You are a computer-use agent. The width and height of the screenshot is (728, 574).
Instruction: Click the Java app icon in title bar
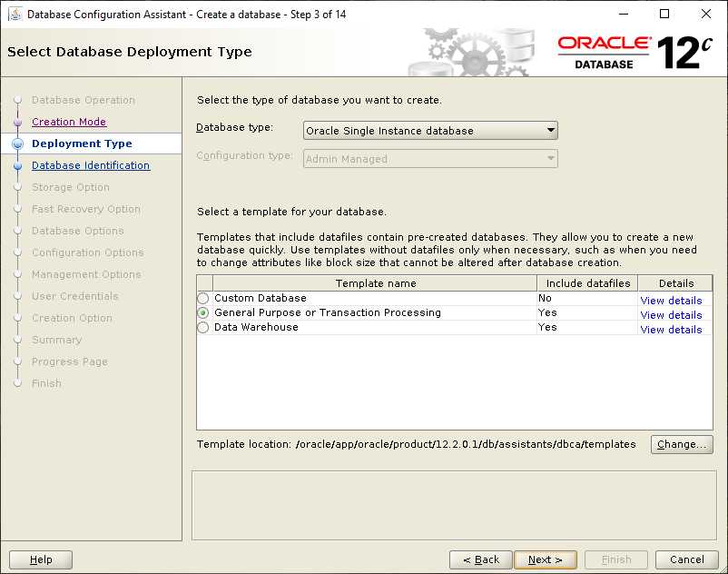pyautogui.click(x=15, y=14)
